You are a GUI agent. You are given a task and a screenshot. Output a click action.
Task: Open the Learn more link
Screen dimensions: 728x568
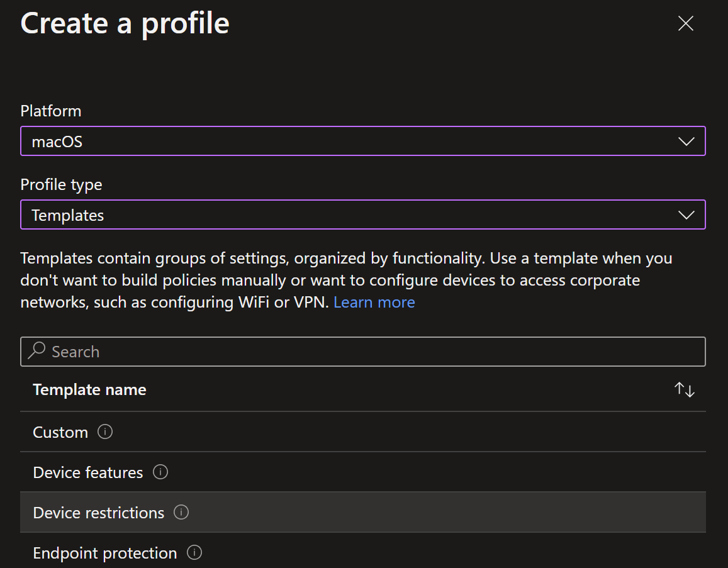tap(374, 302)
